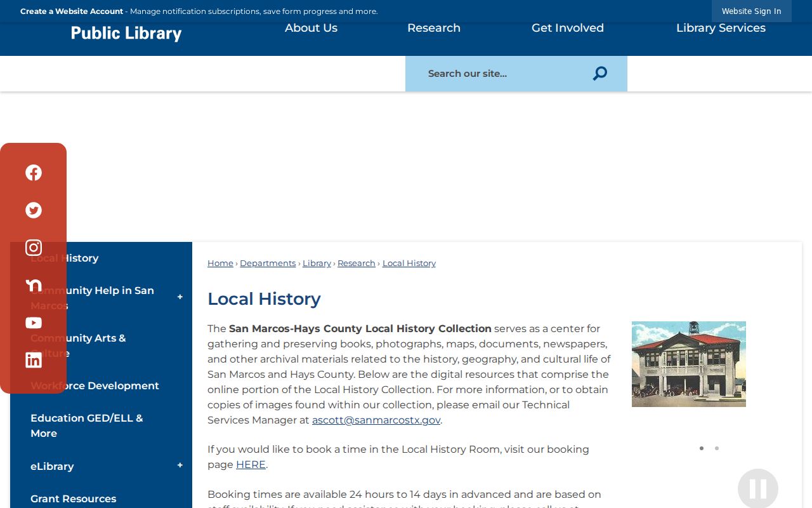This screenshot has width=812, height=508.
Task: Open the YouTube icon link
Action: click(x=34, y=323)
